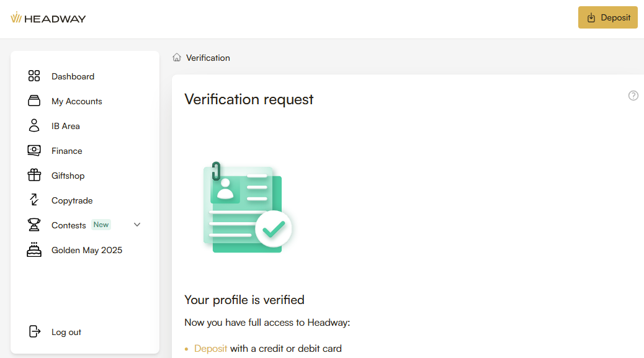Click the IB Area person icon
This screenshot has width=644, height=358.
(x=34, y=126)
